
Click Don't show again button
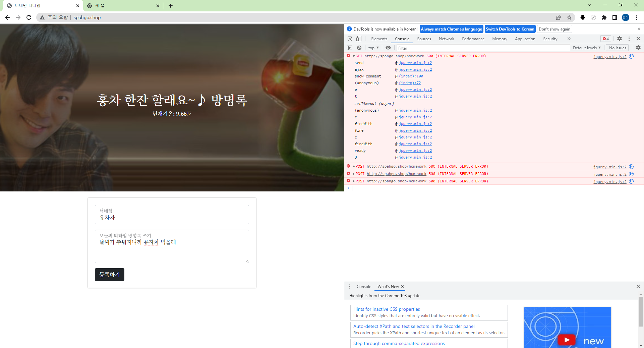pos(554,29)
